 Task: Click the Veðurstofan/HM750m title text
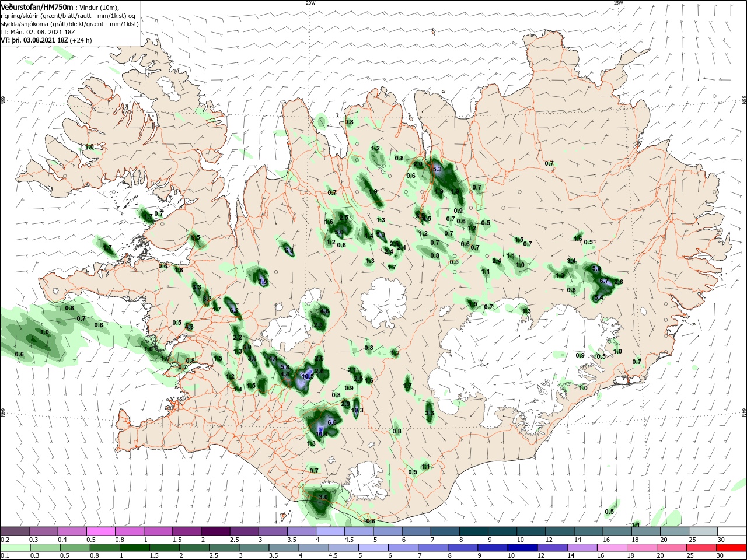click(37, 6)
